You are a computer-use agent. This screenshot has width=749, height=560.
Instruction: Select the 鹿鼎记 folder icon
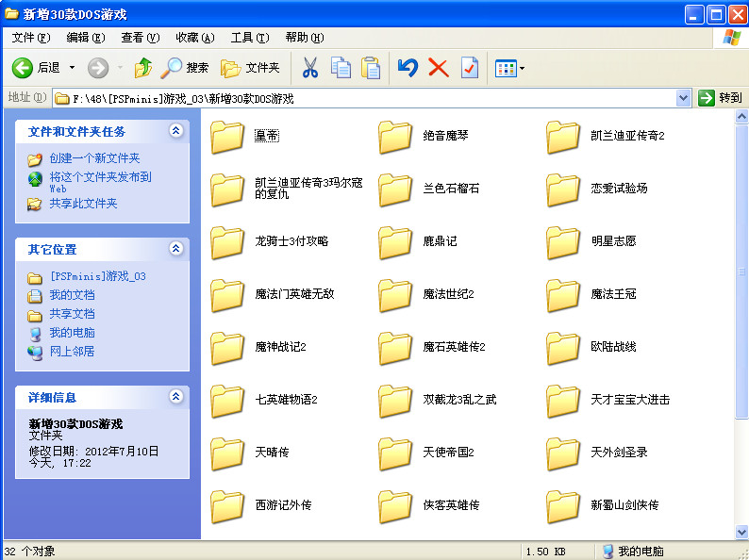pyautogui.click(x=395, y=242)
